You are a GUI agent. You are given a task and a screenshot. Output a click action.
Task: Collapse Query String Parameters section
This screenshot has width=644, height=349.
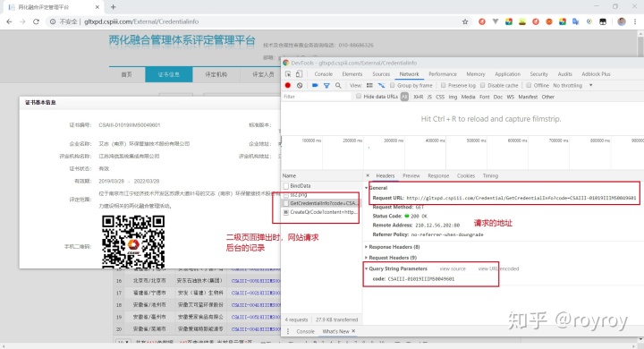[367, 268]
